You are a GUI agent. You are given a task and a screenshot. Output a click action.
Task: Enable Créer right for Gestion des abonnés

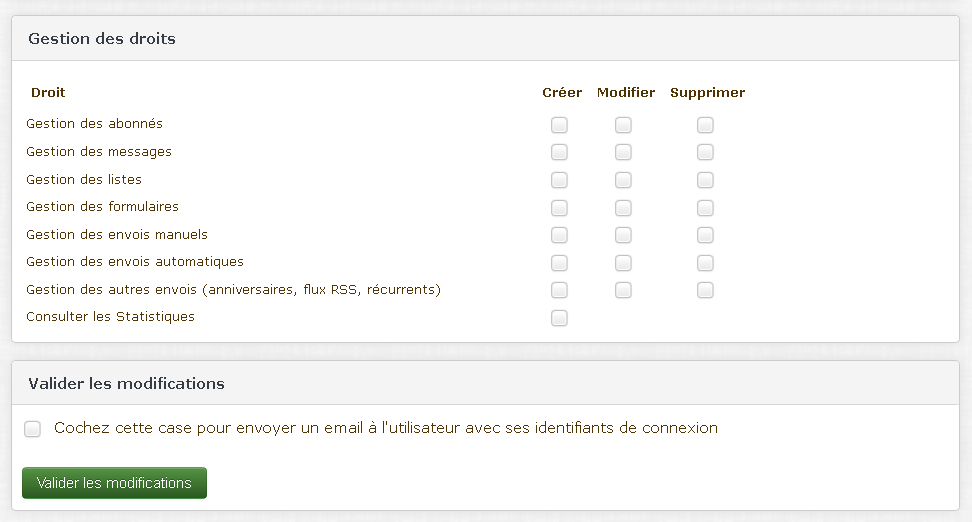click(x=559, y=125)
